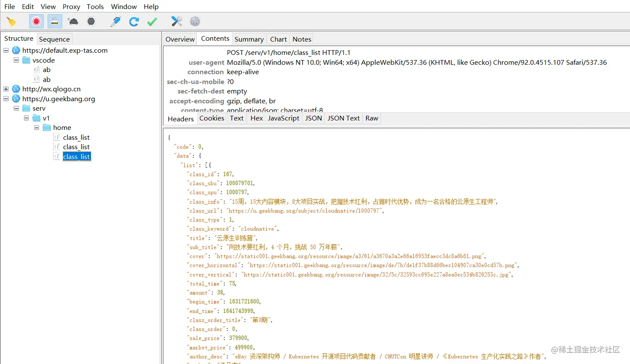Switch to the Sequence tab
630x364 pixels.
(x=54, y=39)
